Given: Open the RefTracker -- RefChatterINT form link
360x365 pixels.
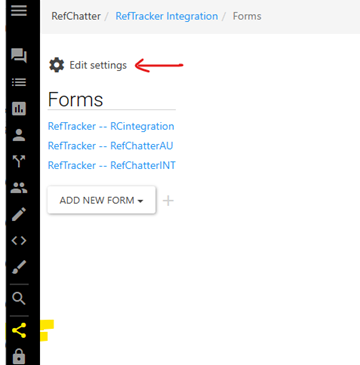Looking at the screenshot, I should pos(112,165).
